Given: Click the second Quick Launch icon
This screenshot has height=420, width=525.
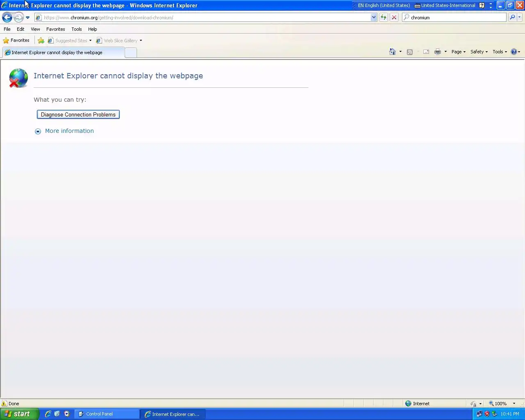Looking at the screenshot, I should click(57, 414).
